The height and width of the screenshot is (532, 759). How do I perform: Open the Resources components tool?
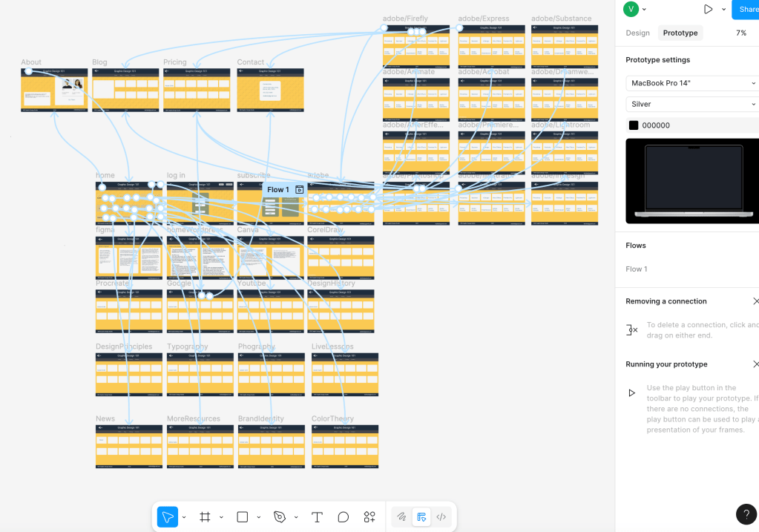tap(369, 517)
